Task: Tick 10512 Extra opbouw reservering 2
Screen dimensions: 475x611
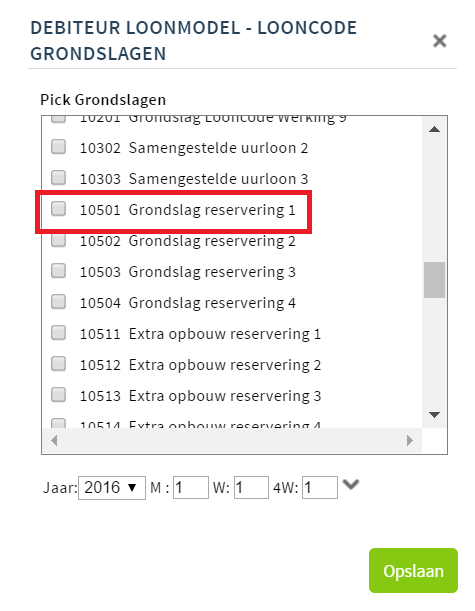Action: tap(58, 364)
